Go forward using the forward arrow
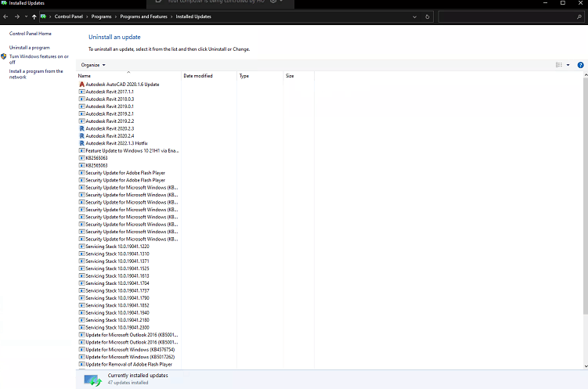The height and width of the screenshot is (389, 588). pos(17,16)
